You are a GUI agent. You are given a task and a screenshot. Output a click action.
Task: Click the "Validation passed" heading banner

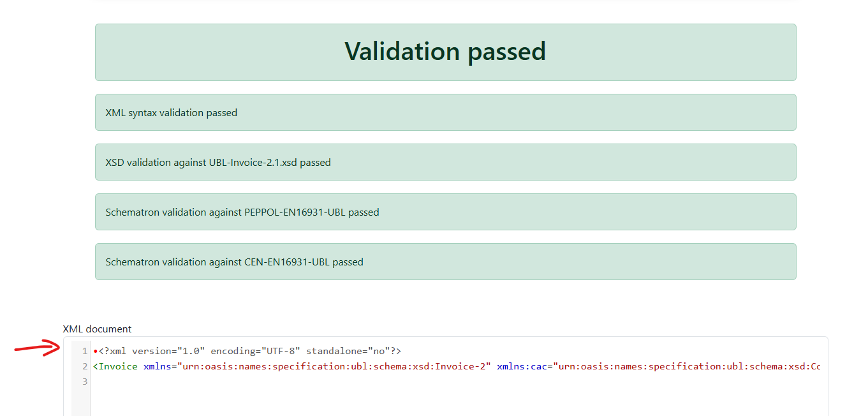click(x=445, y=52)
